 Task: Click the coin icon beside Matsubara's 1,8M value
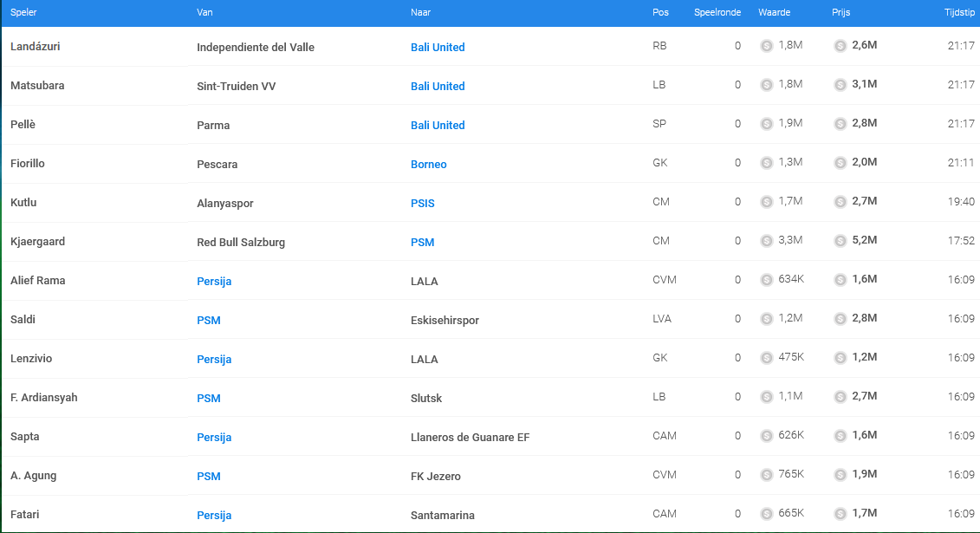point(766,85)
